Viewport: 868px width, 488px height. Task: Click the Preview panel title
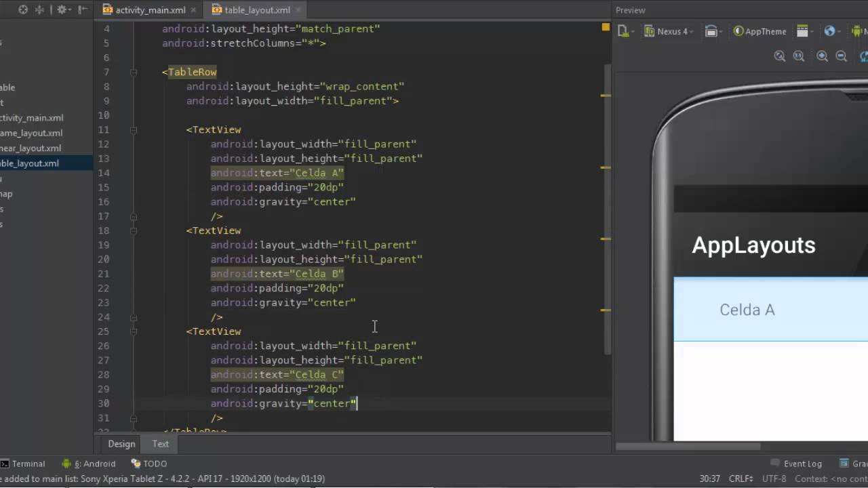[x=631, y=10]
